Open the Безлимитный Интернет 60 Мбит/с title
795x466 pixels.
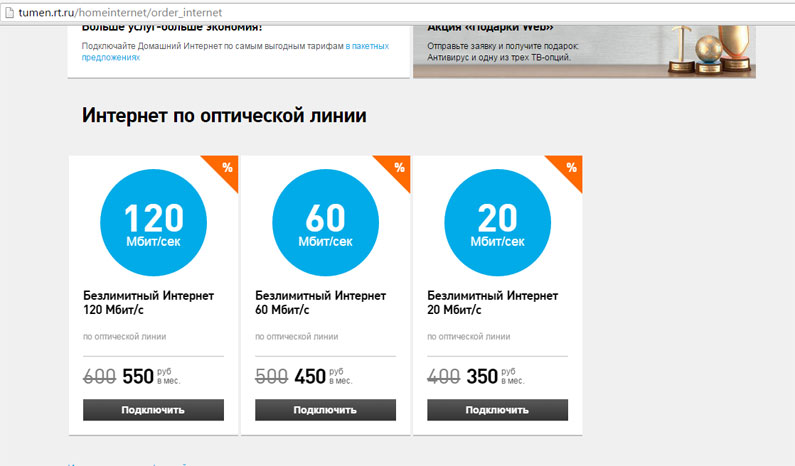(x=320, y=303)
